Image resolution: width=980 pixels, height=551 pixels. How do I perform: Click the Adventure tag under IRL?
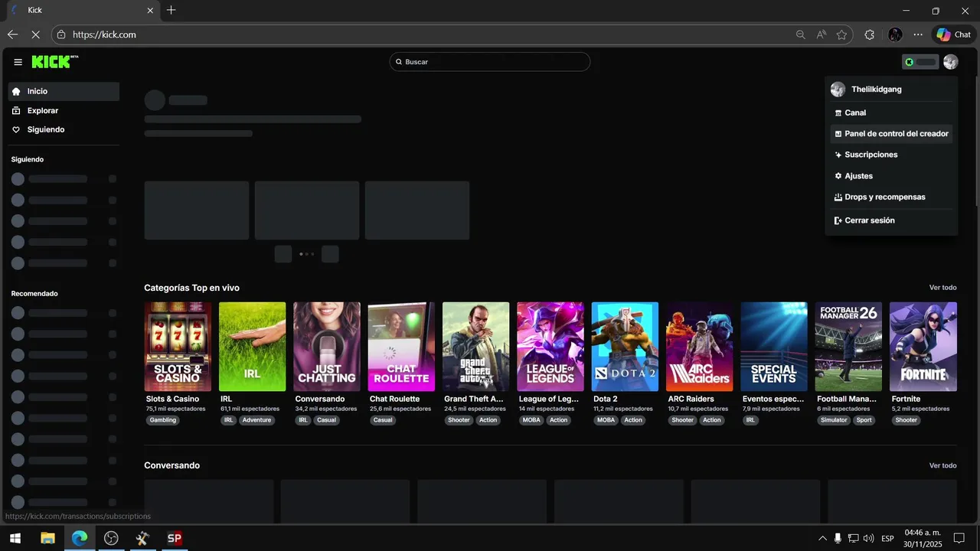(256, 420)
